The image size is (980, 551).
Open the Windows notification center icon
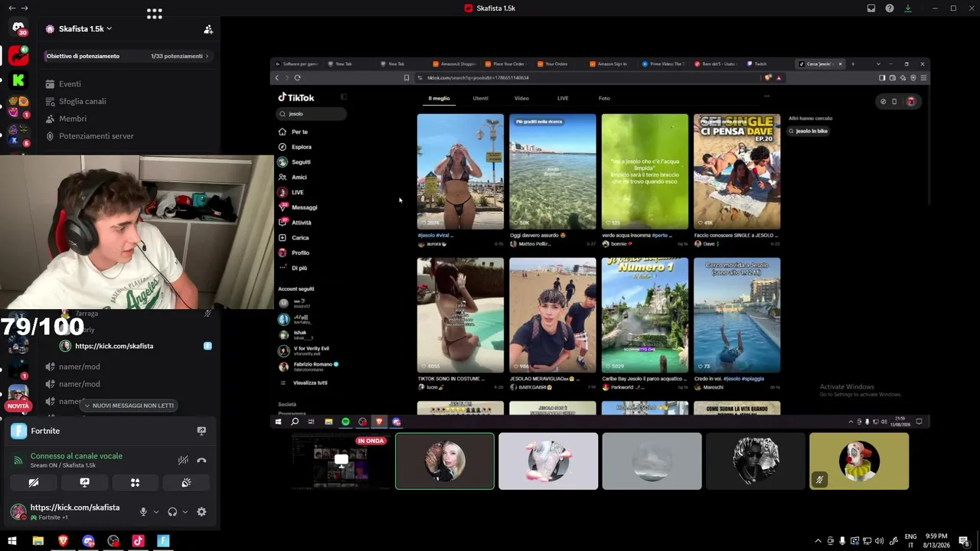[964, 541]
